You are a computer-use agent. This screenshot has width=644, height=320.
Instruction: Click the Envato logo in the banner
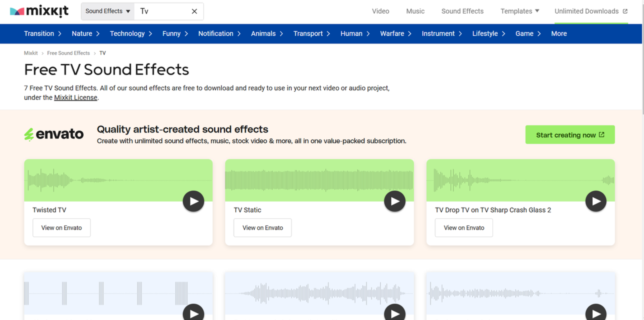point(53,134)
